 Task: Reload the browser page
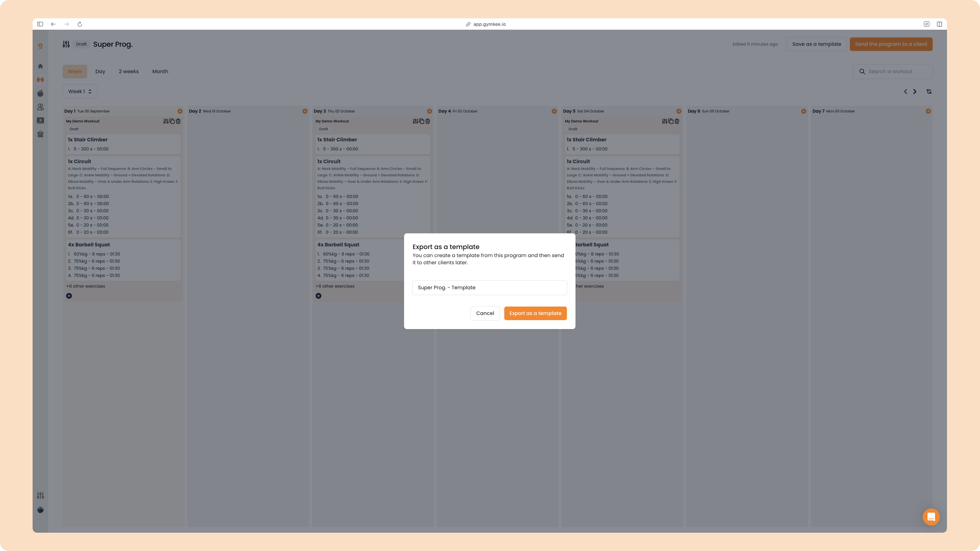coord(80,24)
